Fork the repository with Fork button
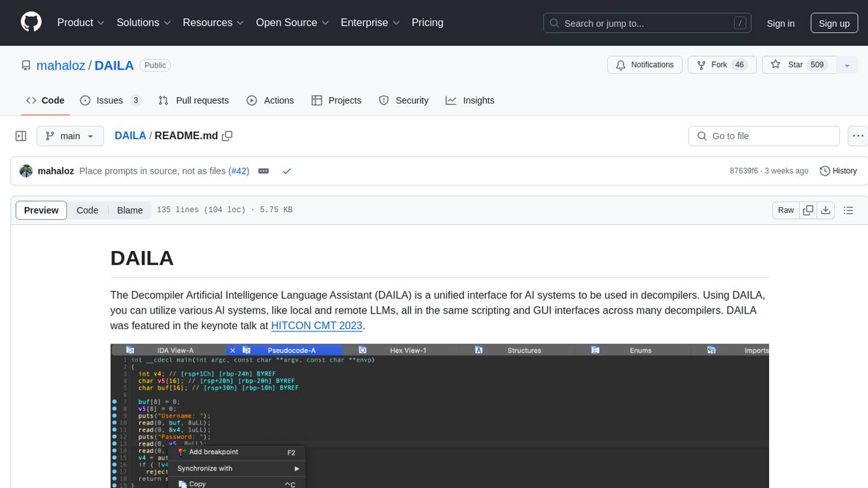Viewport: 868px width, 488px height. [x=722, y=65]
